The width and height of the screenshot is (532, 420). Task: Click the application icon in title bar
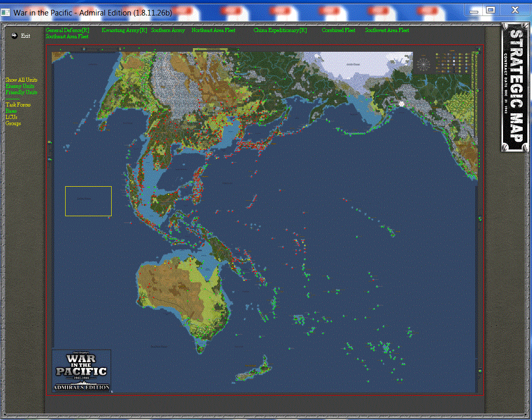(5, 12)
